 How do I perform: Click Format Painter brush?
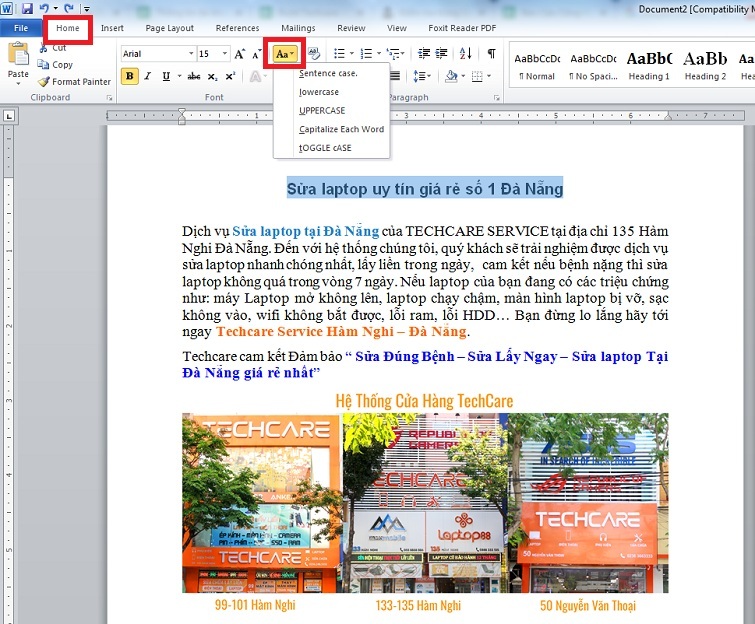[x=75, y=82]
